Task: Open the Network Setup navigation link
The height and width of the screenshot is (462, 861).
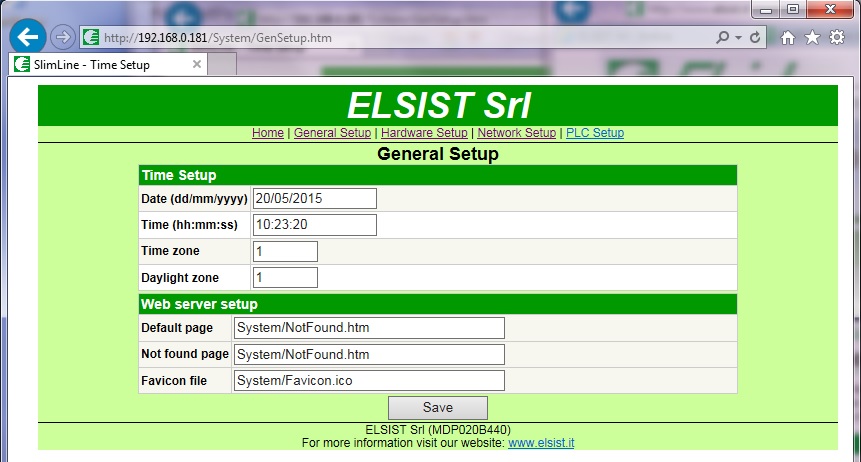Action: click(517, 133)
